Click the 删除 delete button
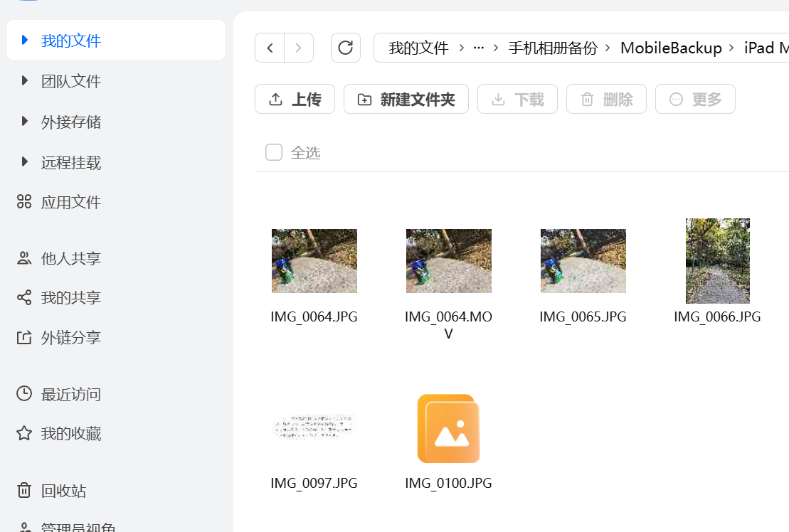 (x=606, y=99)
